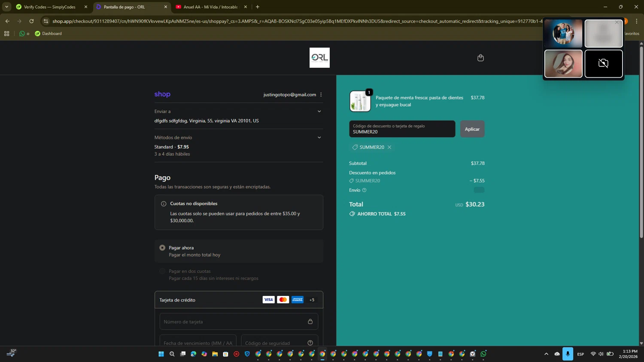Open Microsoft Store from the taskbar
This screenshot has width=644, height=362.
[225, 354]
